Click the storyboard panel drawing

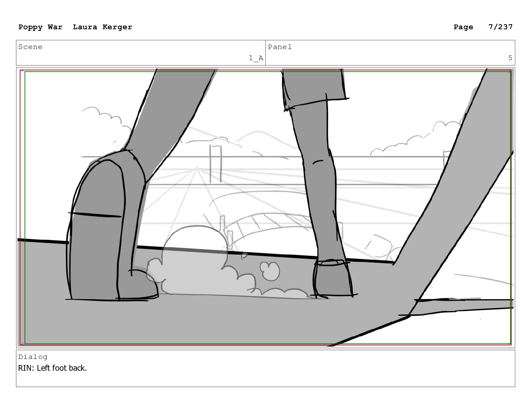265,207
